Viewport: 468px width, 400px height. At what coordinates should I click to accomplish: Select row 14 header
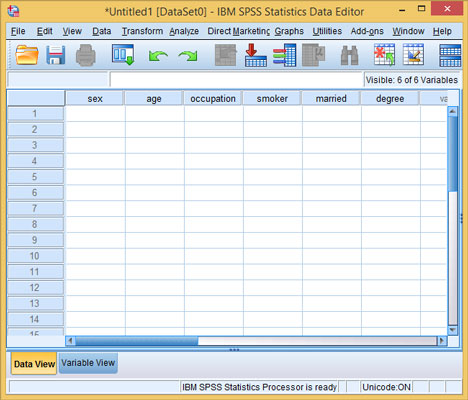[x=35, y=319]
